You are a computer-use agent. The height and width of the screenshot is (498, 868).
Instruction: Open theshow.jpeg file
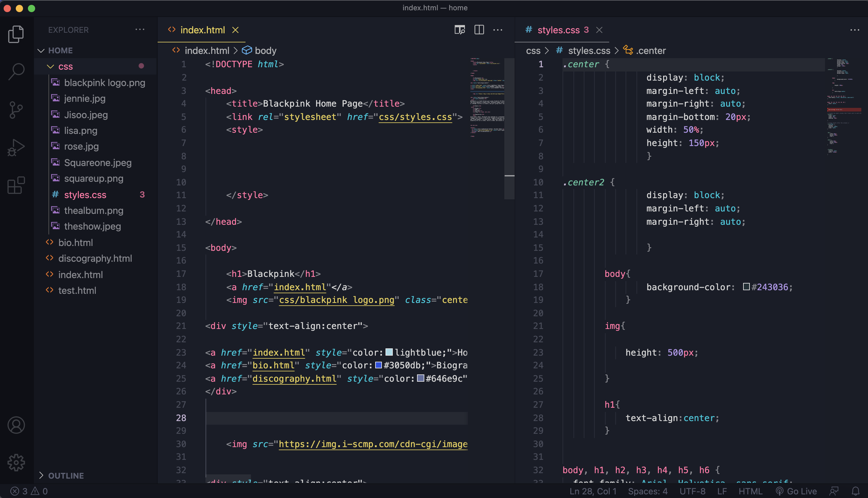coord(92,226)
